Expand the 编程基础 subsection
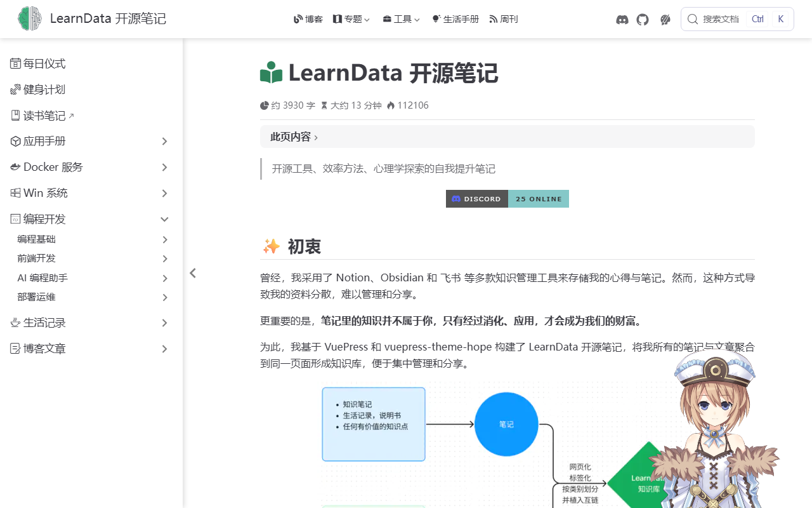The image size is (812, 508). (165, 239)
